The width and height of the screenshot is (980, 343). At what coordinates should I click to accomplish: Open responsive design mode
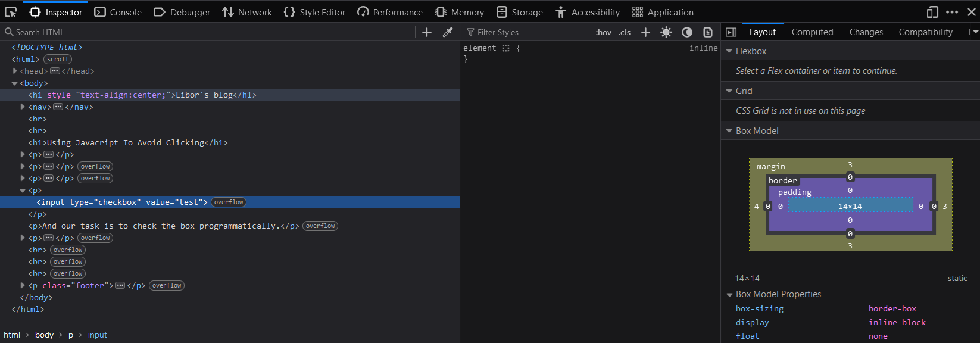tap(932, 12)
